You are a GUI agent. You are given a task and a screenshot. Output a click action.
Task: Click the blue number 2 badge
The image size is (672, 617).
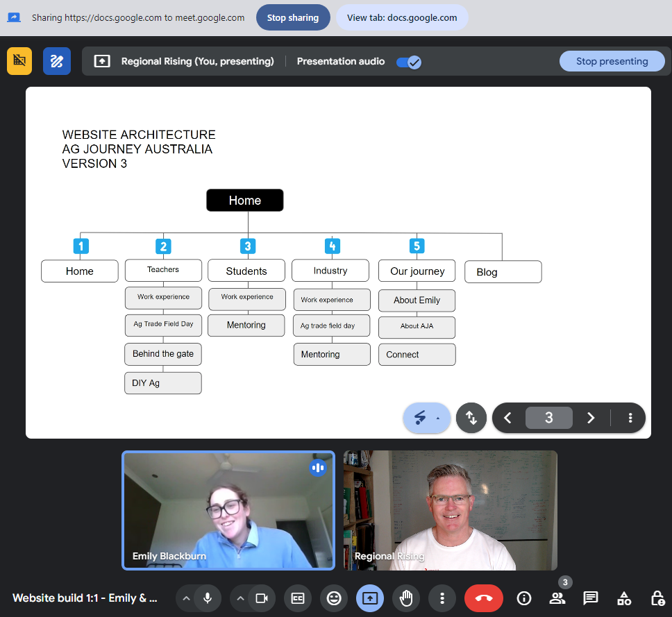pos(163,246)
